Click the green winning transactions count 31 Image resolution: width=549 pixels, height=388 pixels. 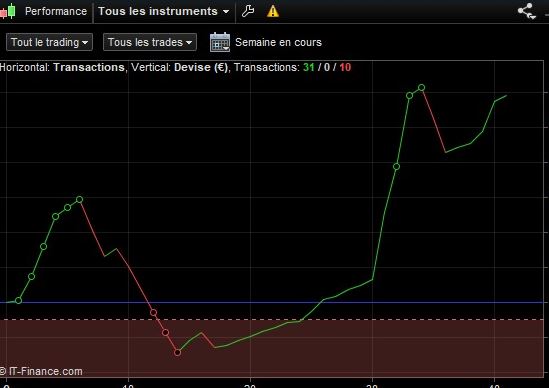pos(308,67)
